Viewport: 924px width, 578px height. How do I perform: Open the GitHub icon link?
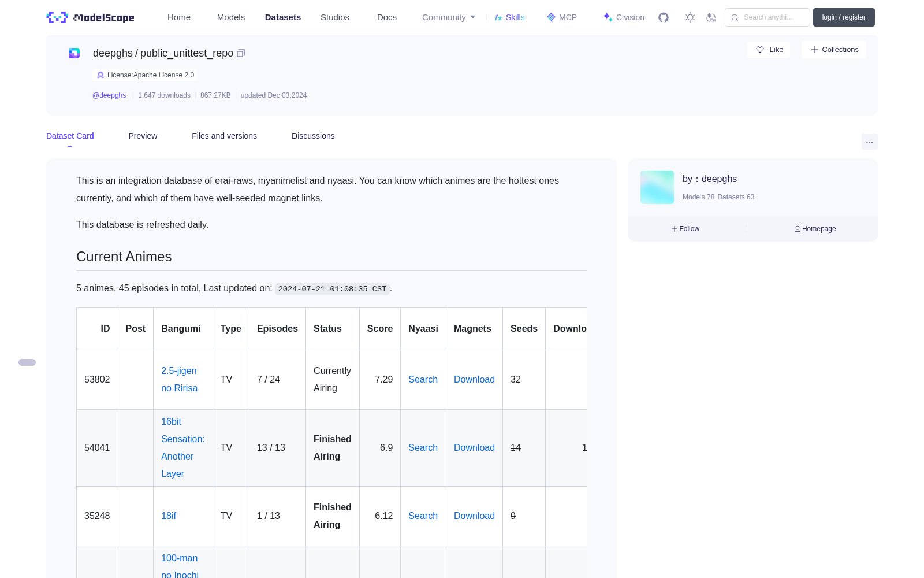[x=664, y=17]
